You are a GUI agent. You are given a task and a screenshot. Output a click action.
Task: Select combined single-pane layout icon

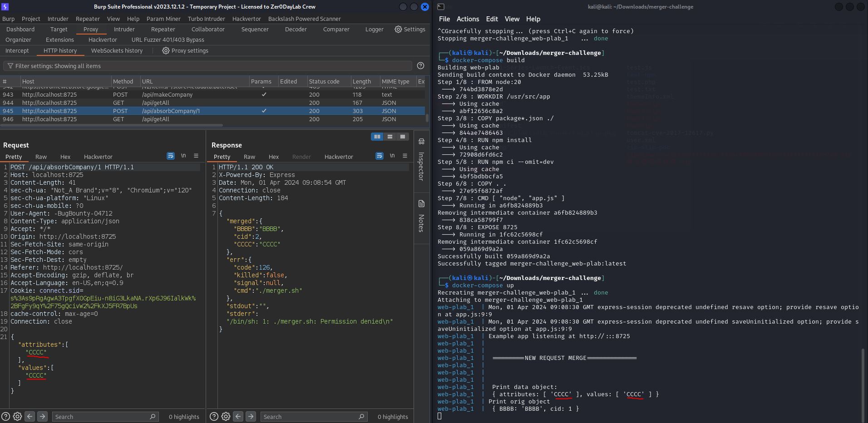click(402, 137)
